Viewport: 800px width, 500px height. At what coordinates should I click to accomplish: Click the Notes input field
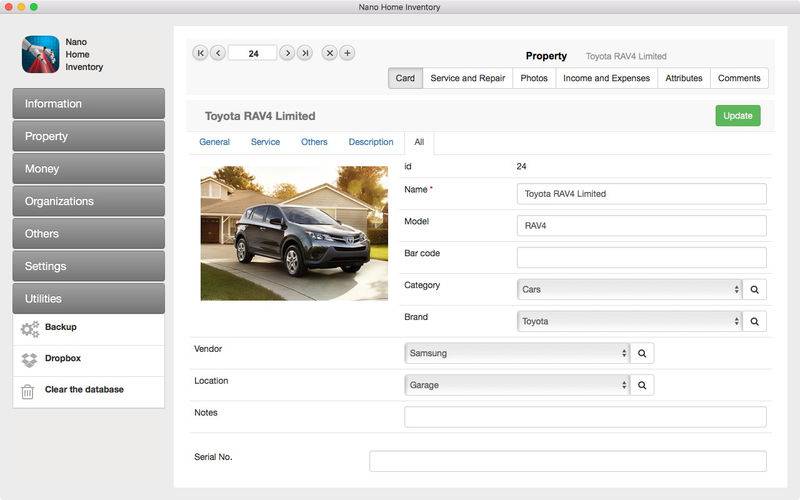point(585,417)
